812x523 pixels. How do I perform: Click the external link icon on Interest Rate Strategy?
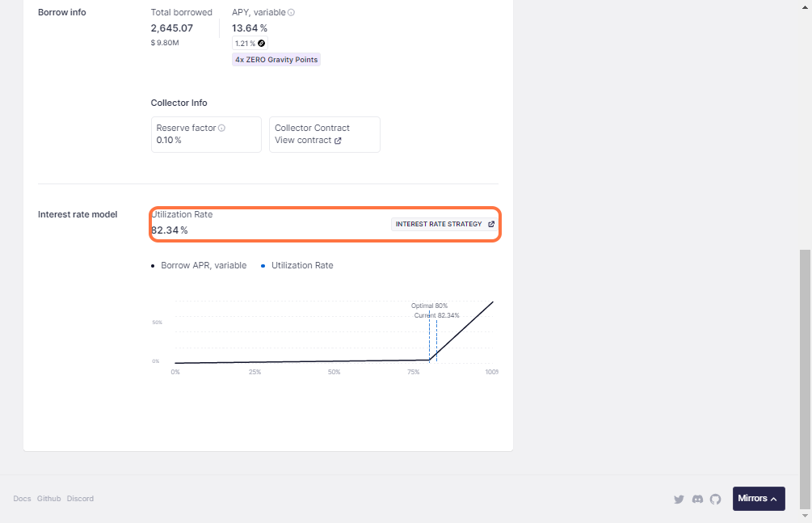pos(491,224)
